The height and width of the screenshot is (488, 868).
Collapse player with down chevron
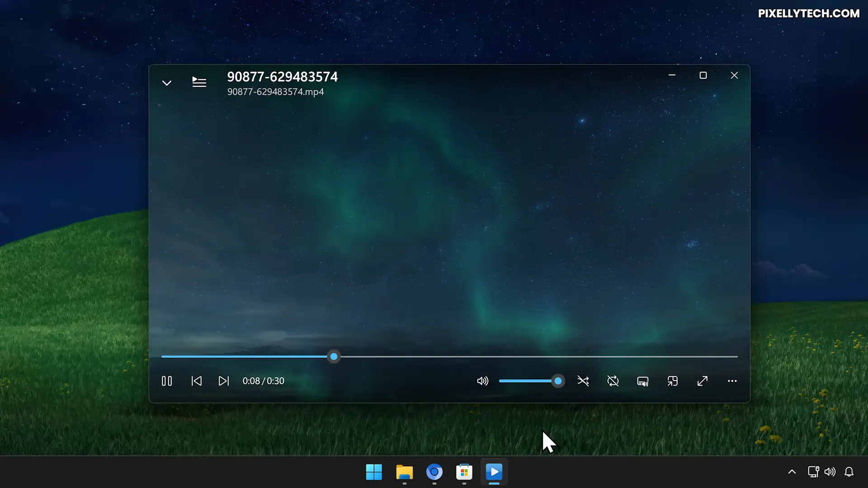click(167, 83)
